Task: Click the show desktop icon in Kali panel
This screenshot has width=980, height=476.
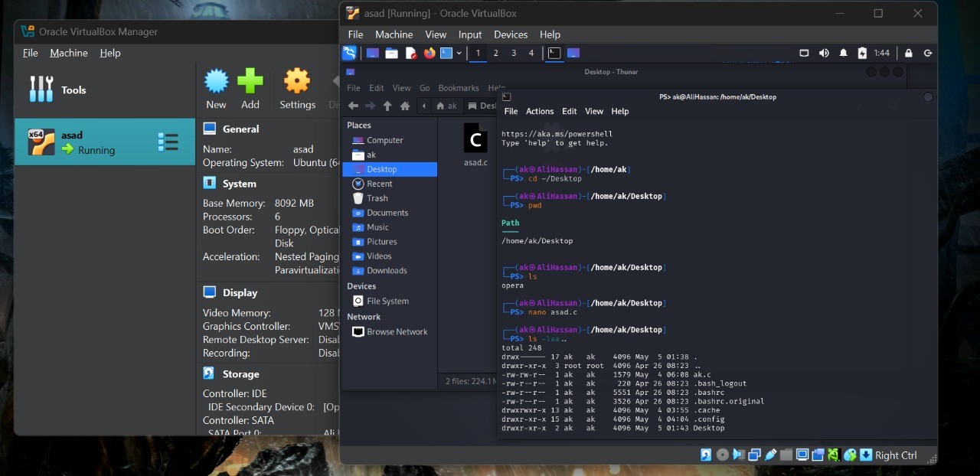Action: pos(373,53)
